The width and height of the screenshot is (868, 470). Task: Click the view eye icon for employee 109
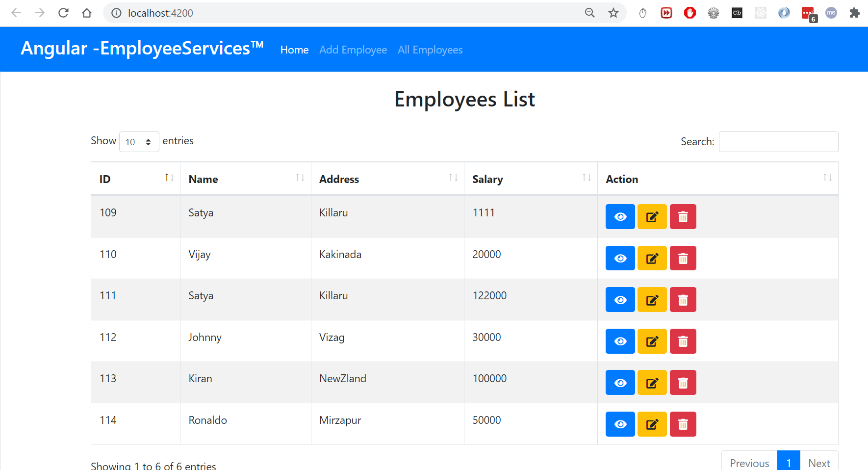pos(620,217)
